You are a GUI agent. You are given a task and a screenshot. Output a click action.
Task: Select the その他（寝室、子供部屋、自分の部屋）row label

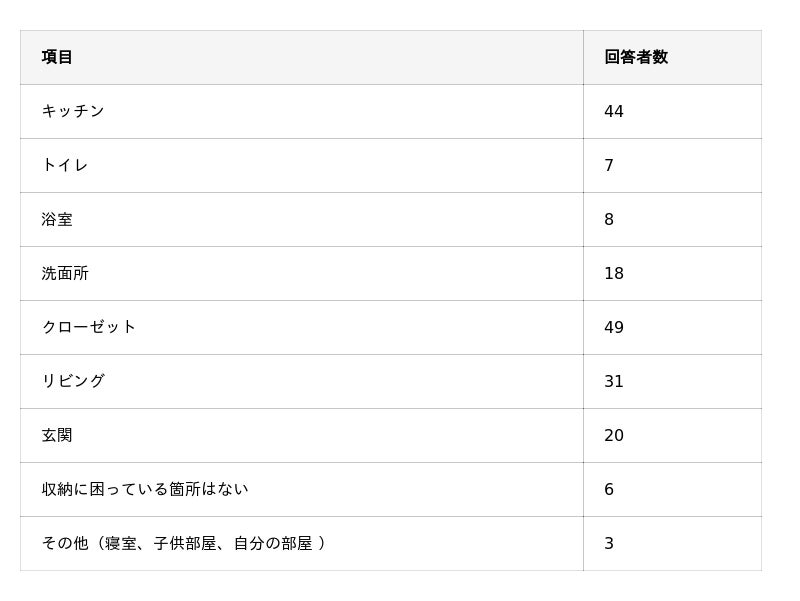click(x=184, y=543)
